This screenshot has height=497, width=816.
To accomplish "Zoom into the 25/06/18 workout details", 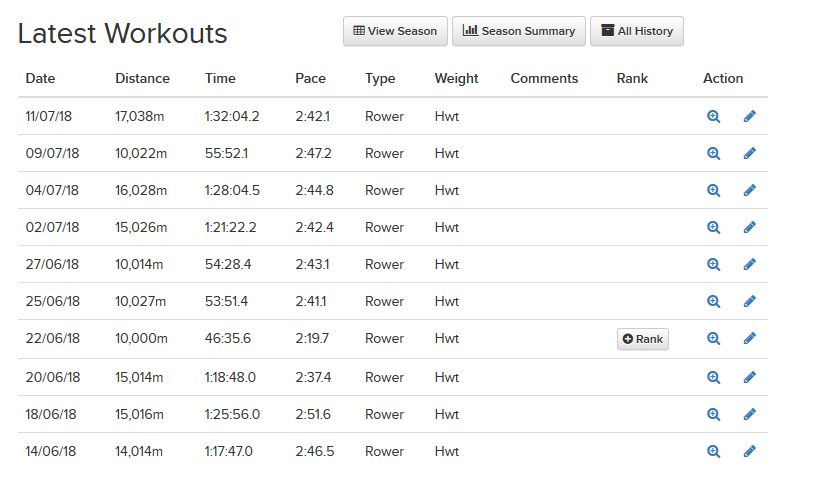I will (x=713, y=302).
